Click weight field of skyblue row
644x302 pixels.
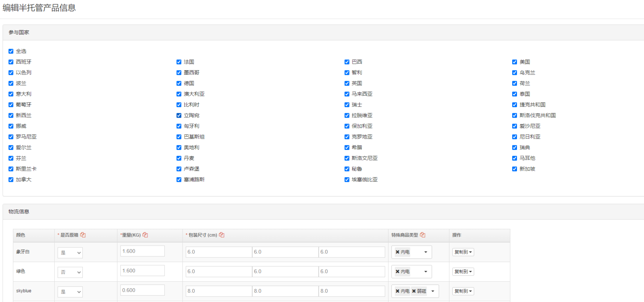(x=142, y=290)
